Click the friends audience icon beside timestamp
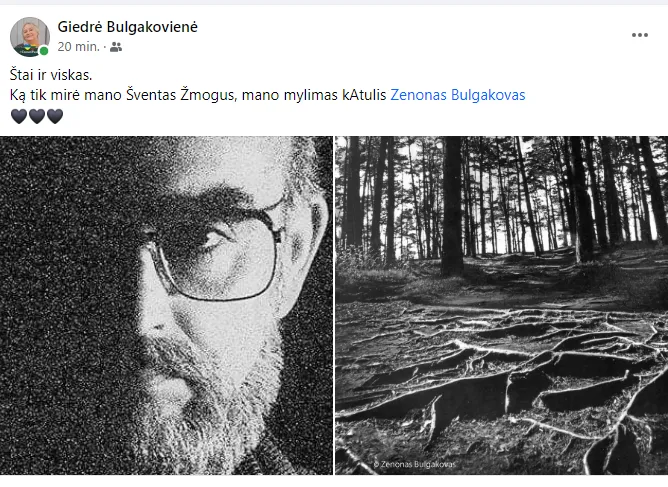The image size is (668, 487). pos(116,47)
